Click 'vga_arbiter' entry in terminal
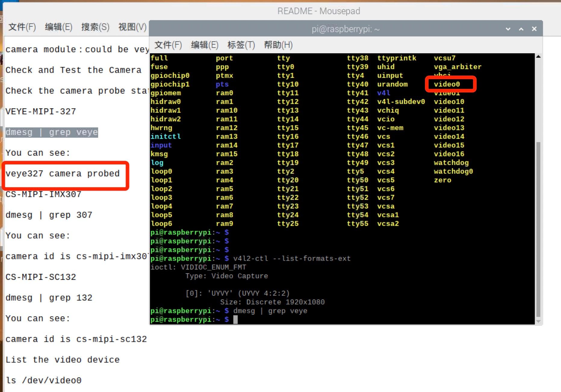The image size is (561, 392). click(x=457, y=67)
